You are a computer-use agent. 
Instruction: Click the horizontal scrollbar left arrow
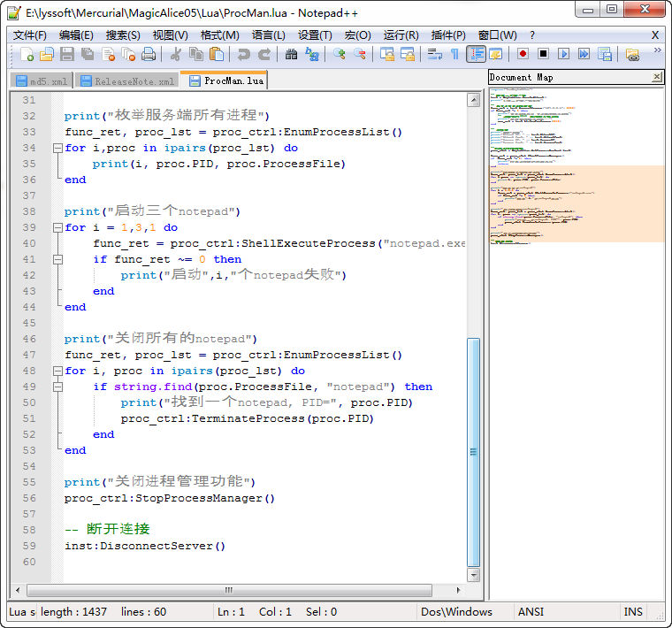click(x=18, y=590)
